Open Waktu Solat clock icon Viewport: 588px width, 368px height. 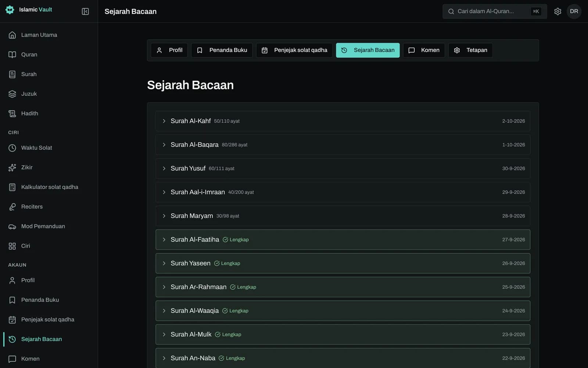[12, 148]
